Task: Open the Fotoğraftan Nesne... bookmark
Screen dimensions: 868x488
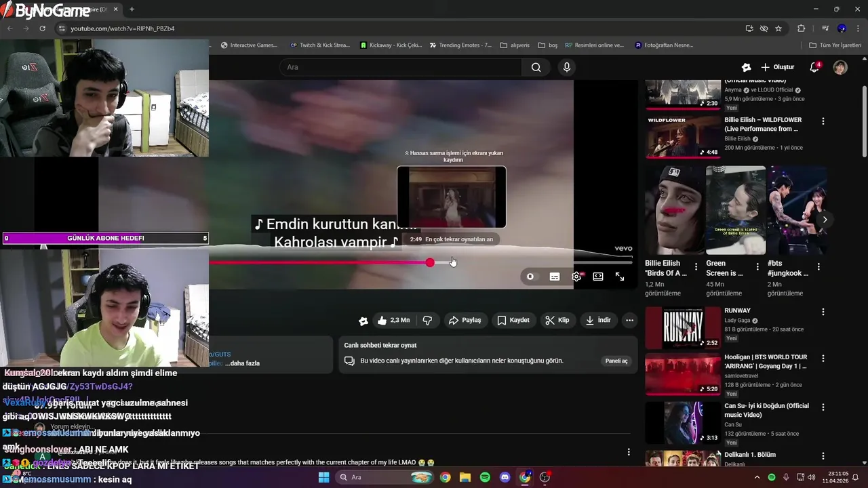Action: [665, 45]
